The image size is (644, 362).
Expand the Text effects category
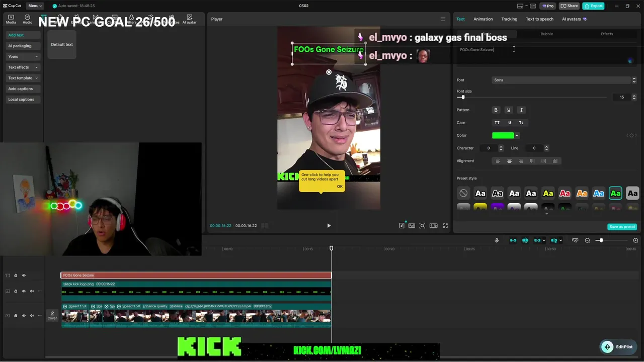pyautogui.click(x=23, y=67)
